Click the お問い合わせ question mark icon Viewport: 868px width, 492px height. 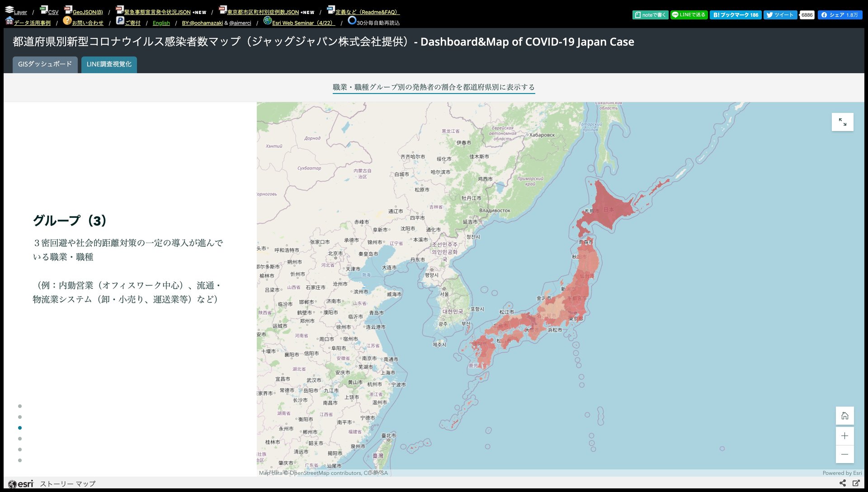point(67,20)
